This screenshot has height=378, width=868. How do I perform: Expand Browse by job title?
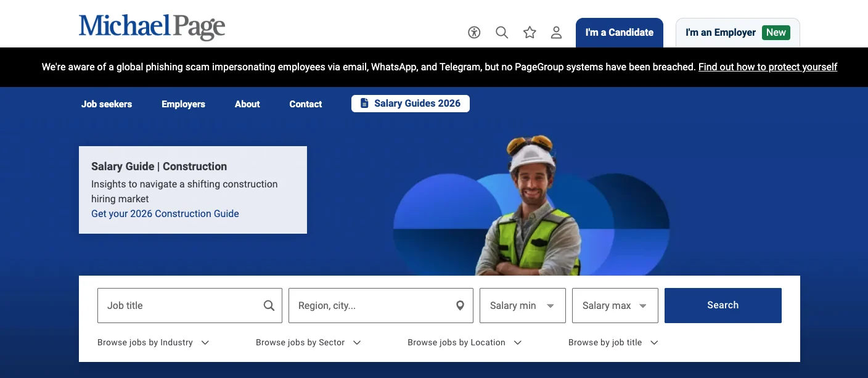coord(613,342)
